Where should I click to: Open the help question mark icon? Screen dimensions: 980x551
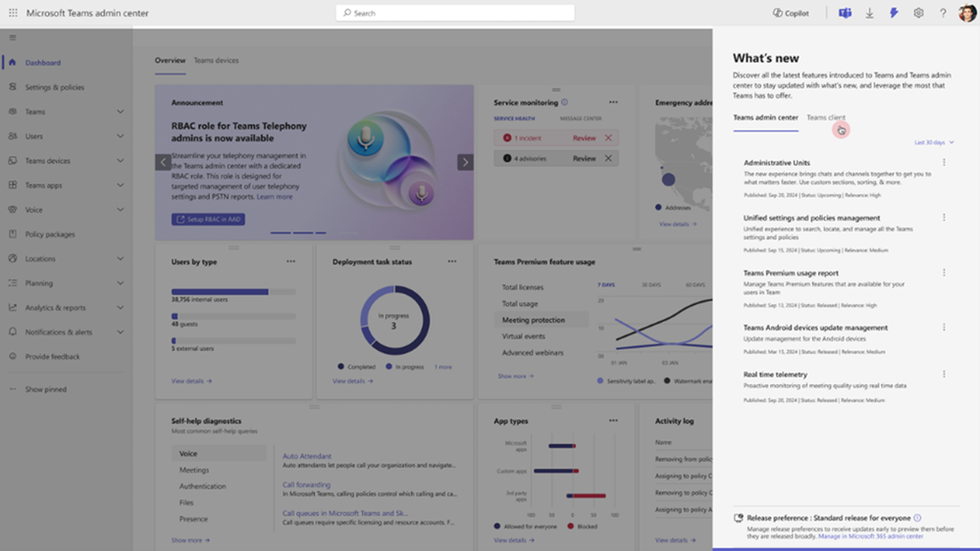(943, 13)
